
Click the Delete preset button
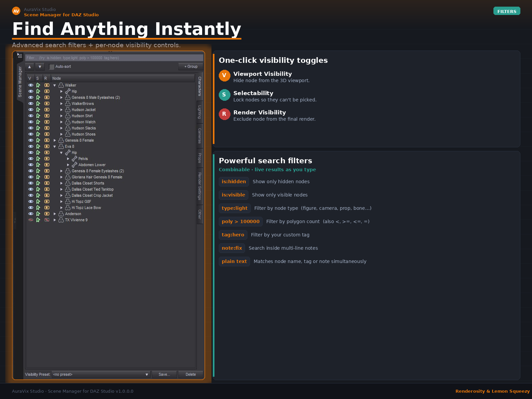coord(191,374)
